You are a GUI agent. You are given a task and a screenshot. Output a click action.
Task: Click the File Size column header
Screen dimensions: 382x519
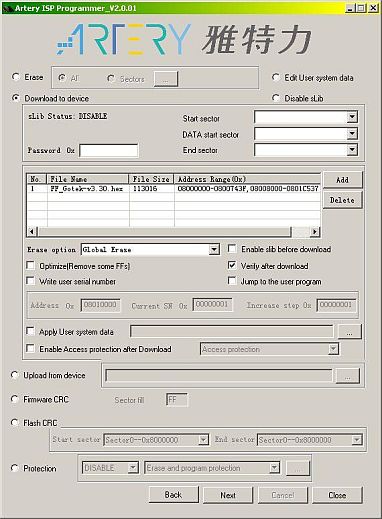click(151, 179)
